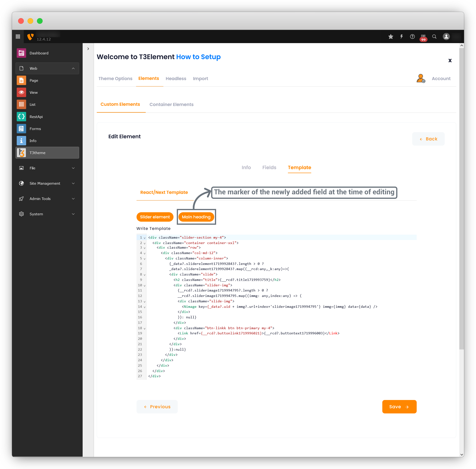Image resolution: width=476 pixels, height=469 pixels.
Task: Select the Elements tab
Action: coord(148,78)
